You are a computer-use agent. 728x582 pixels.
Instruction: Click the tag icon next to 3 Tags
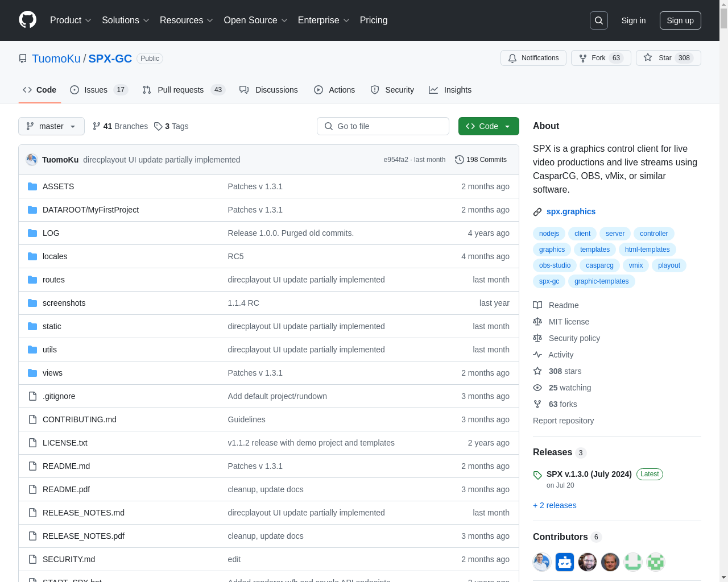point(158,126)
